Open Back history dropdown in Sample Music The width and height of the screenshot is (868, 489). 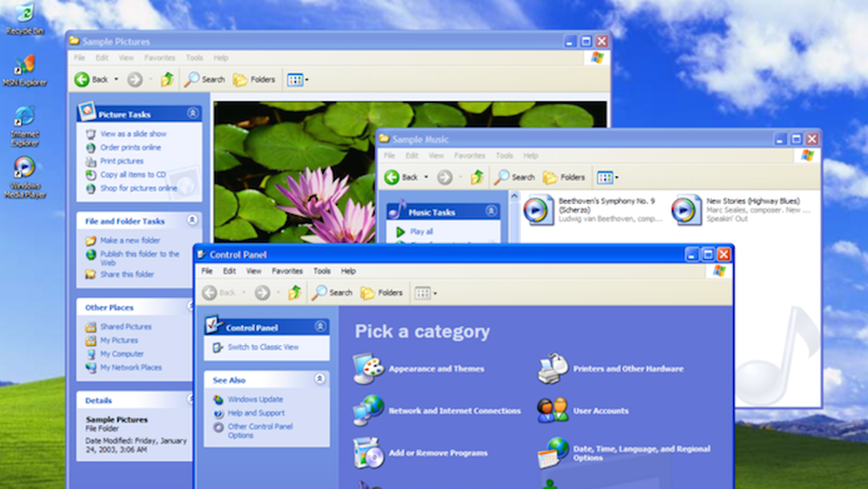[426, 177]
